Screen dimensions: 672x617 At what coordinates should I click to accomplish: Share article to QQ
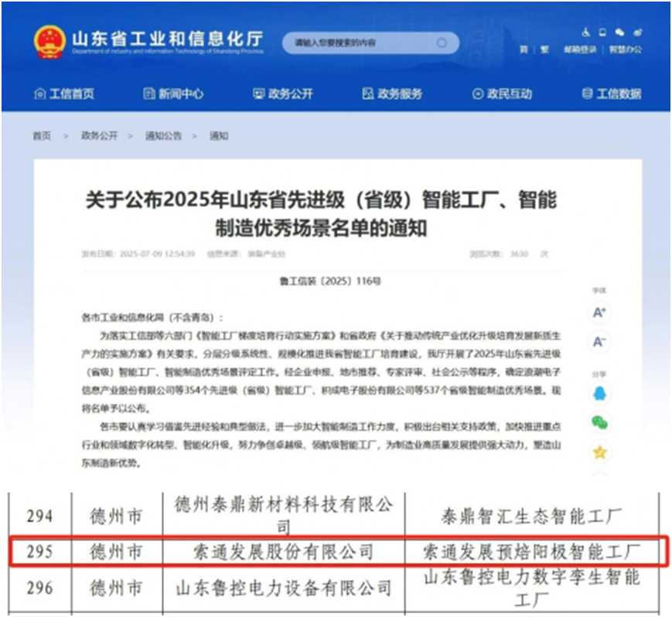(599, 394)
